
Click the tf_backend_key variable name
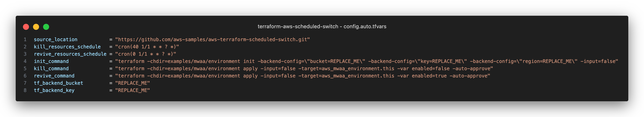[54, 90]
